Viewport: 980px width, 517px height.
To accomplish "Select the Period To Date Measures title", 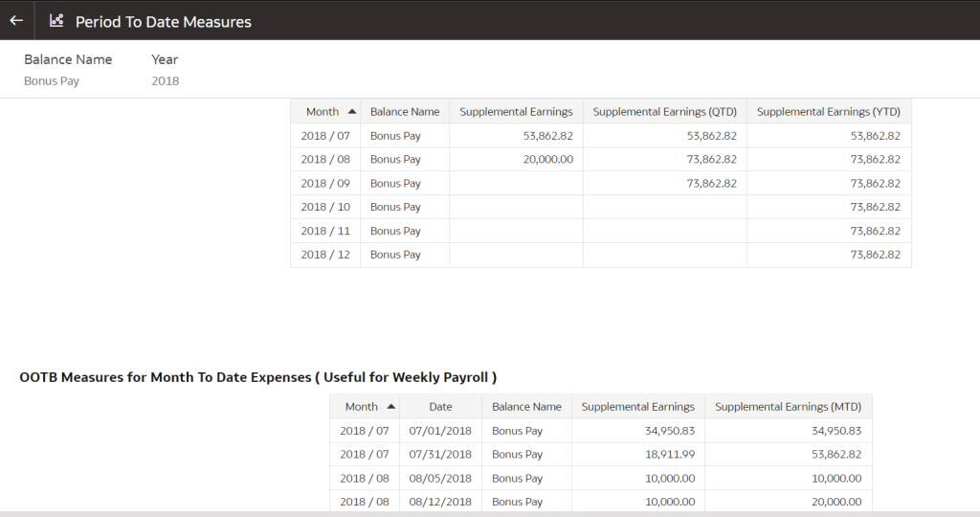I will point(163,22).
